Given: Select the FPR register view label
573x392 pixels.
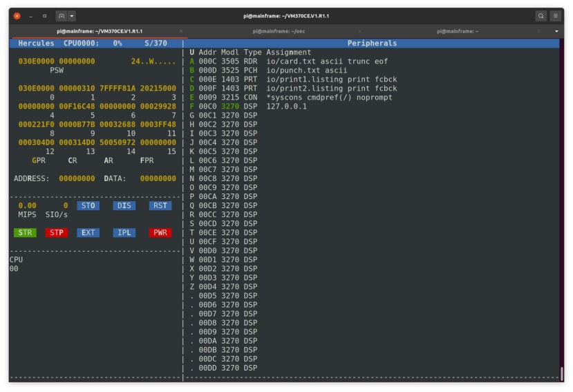Looking at the screenshot, I should (147, 160).
